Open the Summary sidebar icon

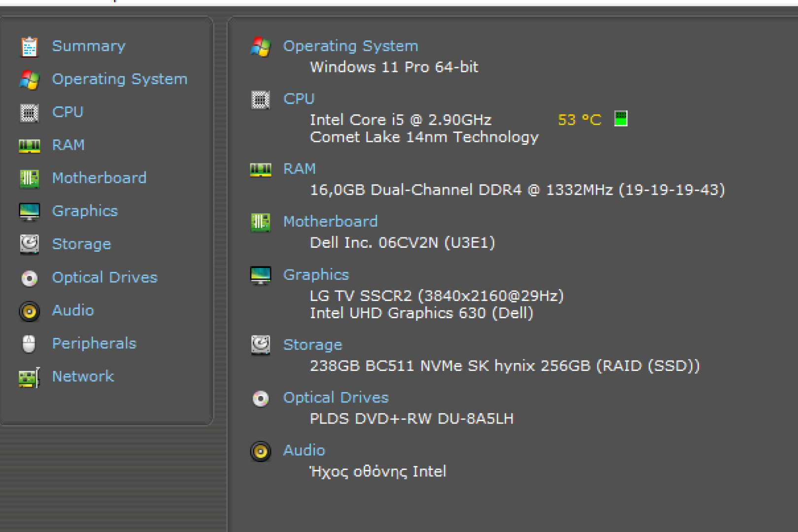click(x=29, y=47)
